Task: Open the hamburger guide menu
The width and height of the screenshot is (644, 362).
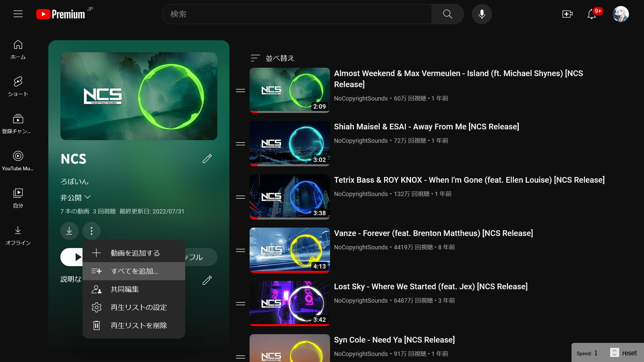Action: (18, 14)
